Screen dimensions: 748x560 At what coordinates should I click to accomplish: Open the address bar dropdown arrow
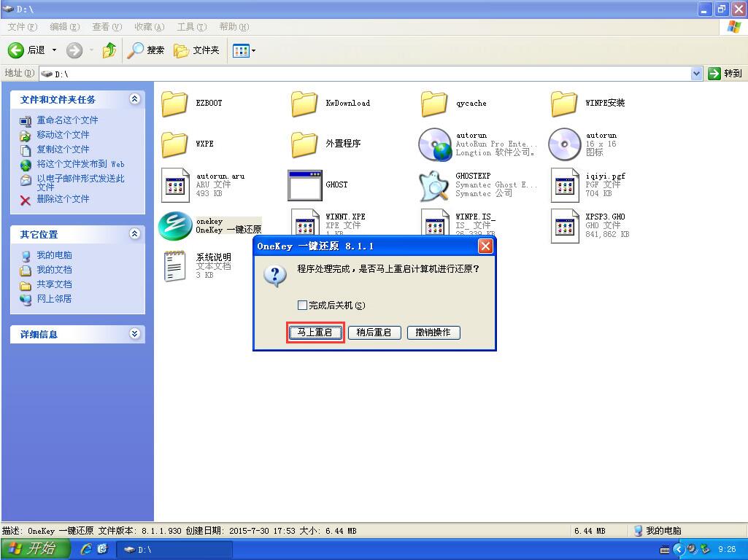696,73
